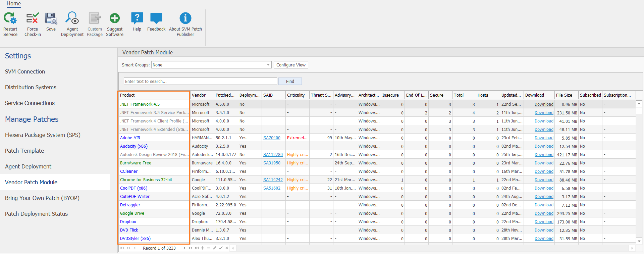Screen dimensions: 644x254
Task: Open Patch Deployment Status page
Action: (x=36, y=214)
